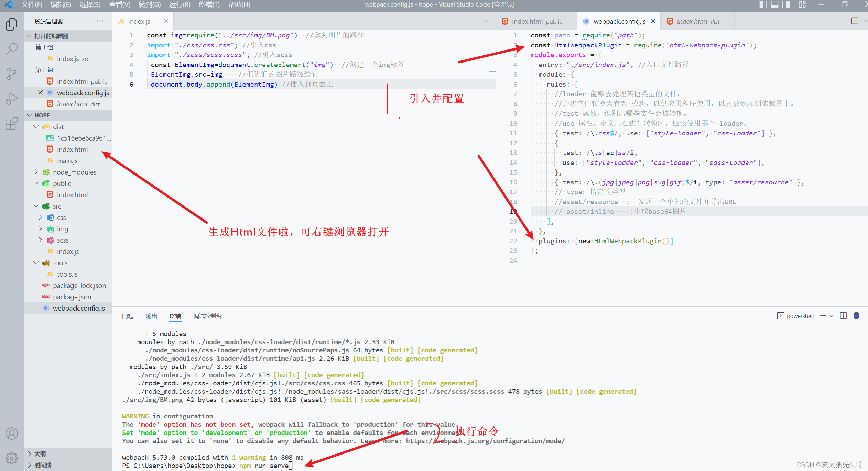Select index.html in the dist folder

tap(68, 149)
